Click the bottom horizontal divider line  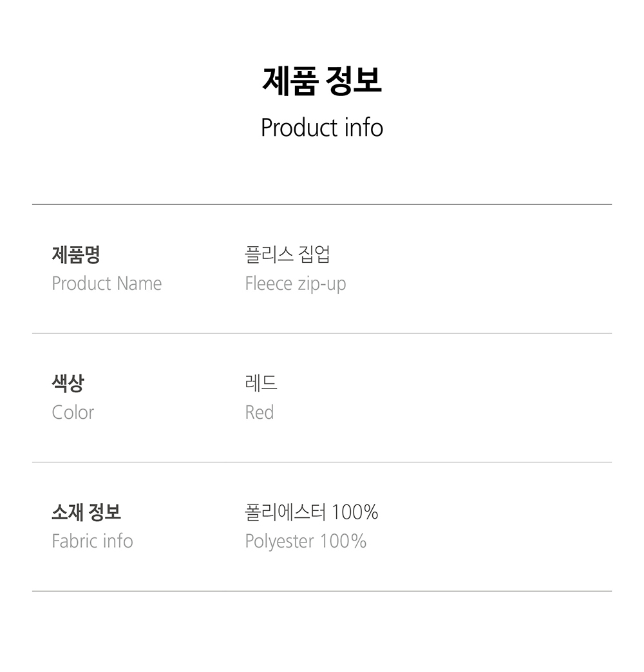(x=322, y=591)
